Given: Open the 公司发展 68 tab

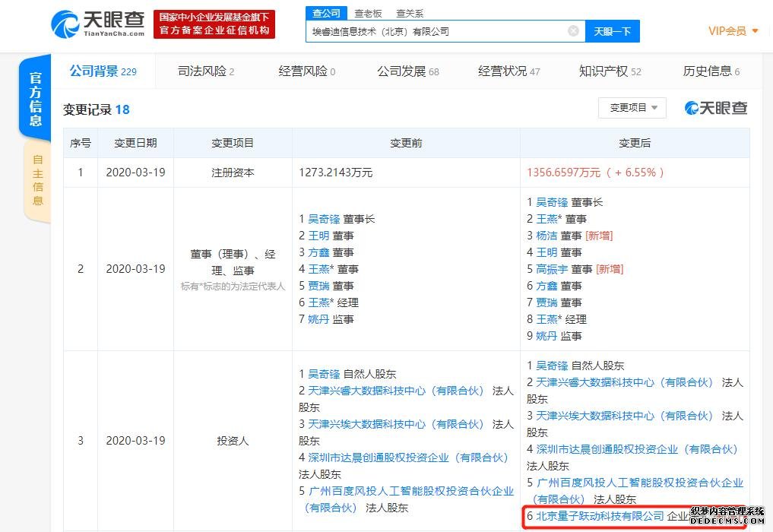Looking at the screenshot, I should 407,71.
